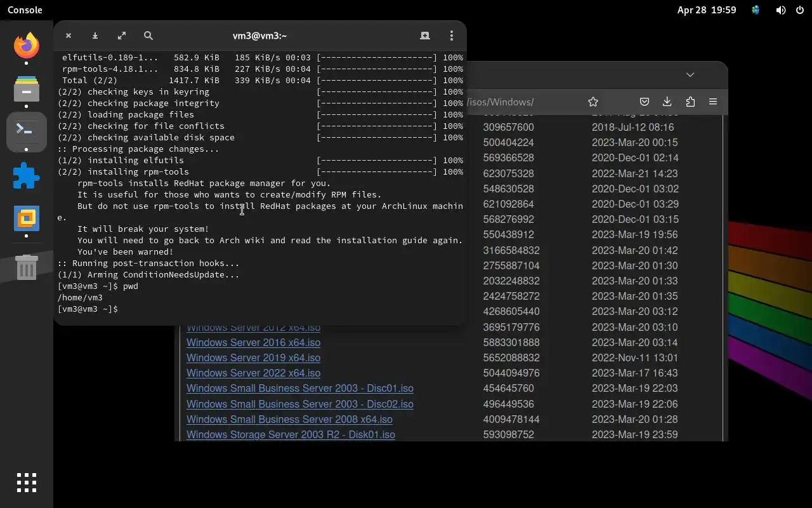Open Firefox downloads panel

point(667,102)
